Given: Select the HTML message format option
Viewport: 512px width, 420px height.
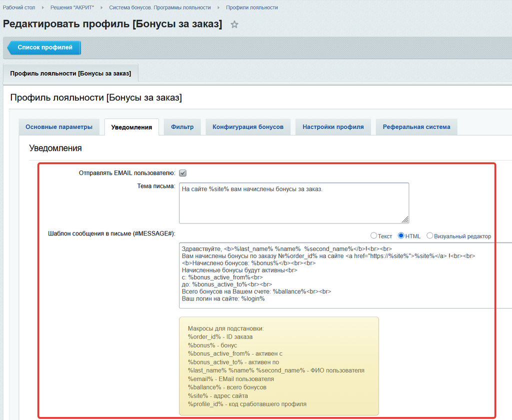Looking at the screenshot, I should click(x=401, y=236).
